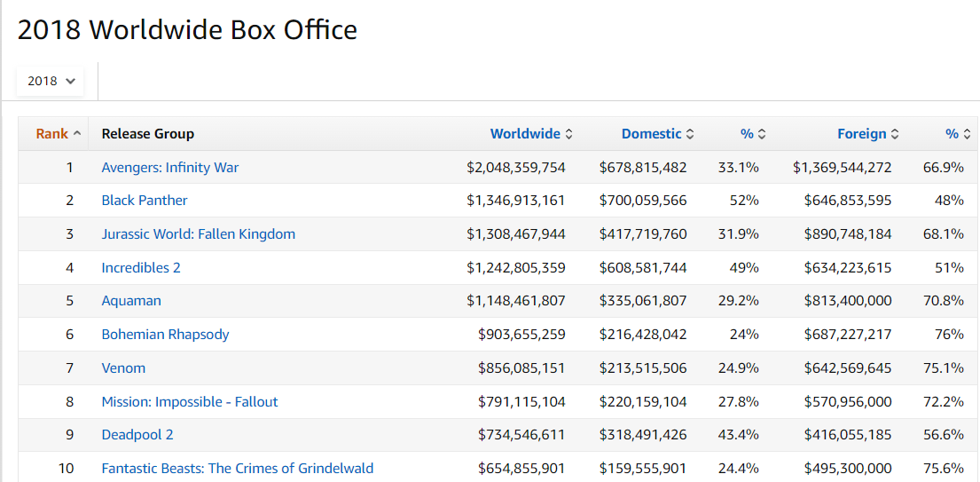Screen dimensions: 980x482
Task: Select domestic gross $335,061,807
Action: coord(643,301)
